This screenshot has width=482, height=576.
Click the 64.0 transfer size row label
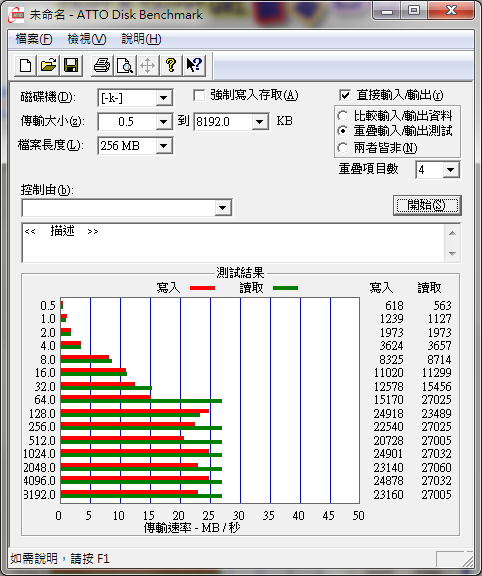coord(45,400)
